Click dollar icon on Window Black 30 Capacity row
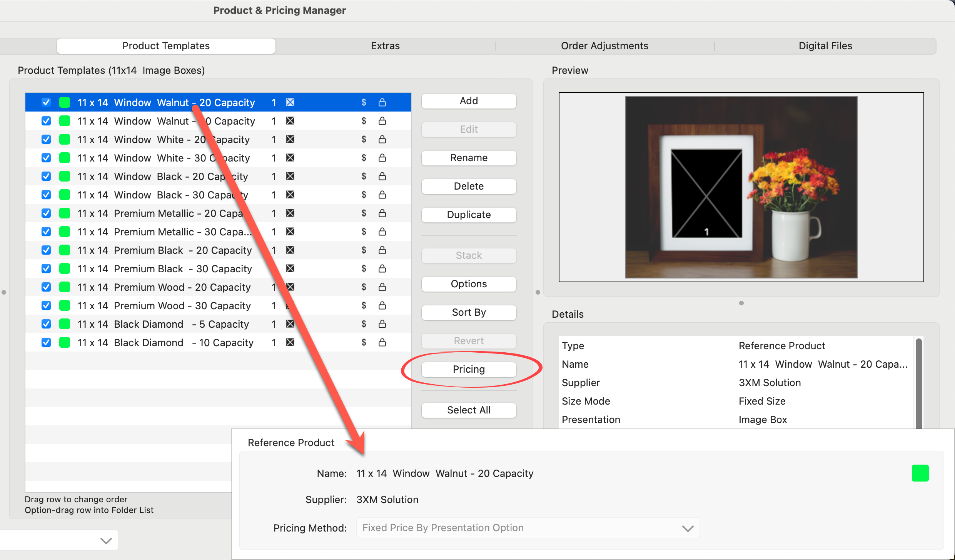Viewport: 955px width, 560px height. 364,195
